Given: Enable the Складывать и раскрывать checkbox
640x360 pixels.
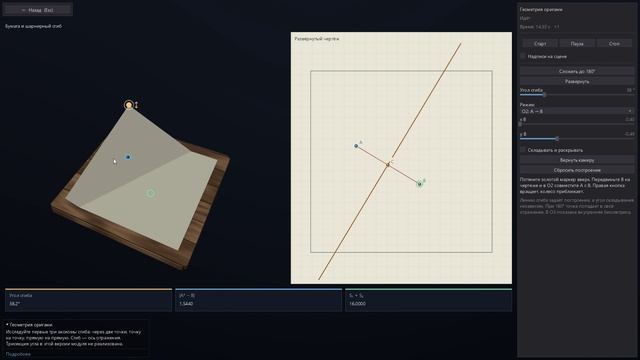Looking at the screenshot, I should [523, 150].
